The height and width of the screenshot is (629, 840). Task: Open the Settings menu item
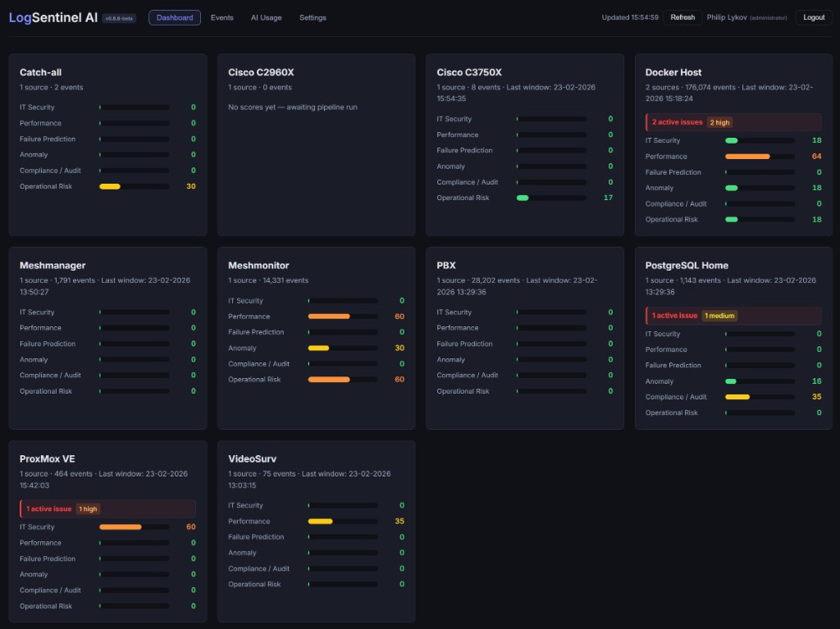coord(313,17)
